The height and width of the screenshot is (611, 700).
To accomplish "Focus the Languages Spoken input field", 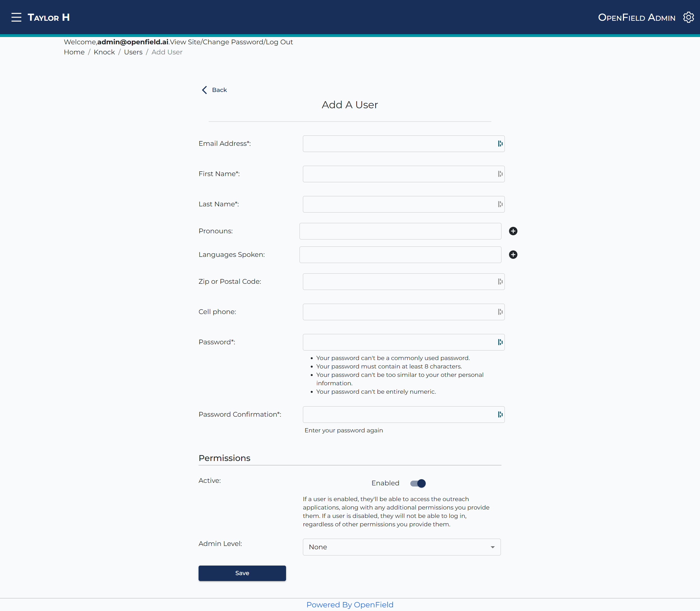I will click(x=400, y=255).
